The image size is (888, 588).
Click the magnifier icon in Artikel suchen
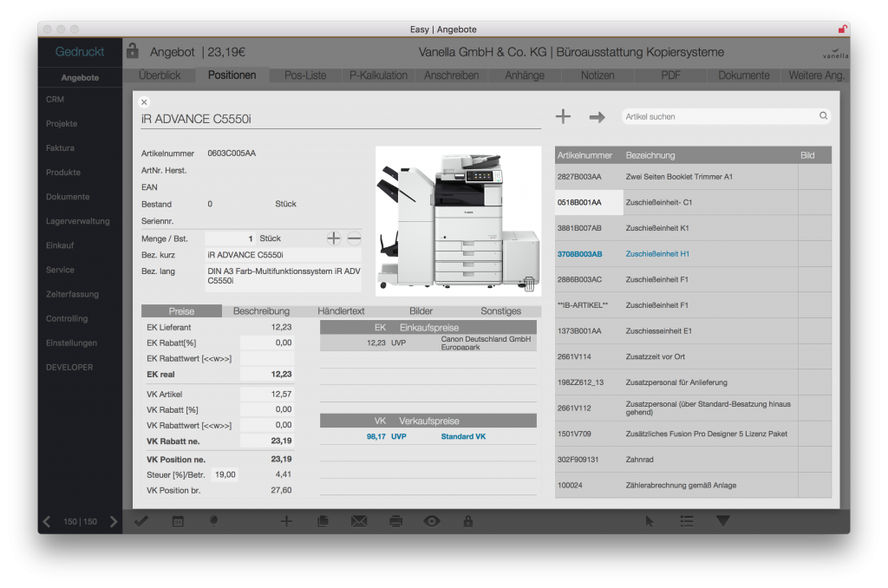coord(824,115)
